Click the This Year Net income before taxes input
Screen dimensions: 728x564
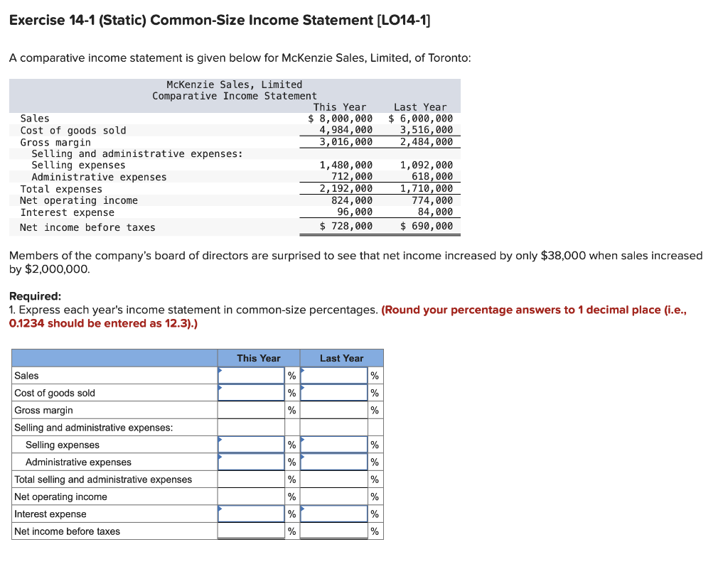251,531
